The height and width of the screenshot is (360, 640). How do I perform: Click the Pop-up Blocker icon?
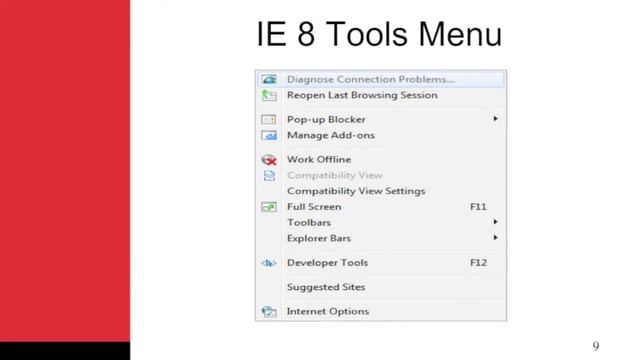tap(269, 119)
